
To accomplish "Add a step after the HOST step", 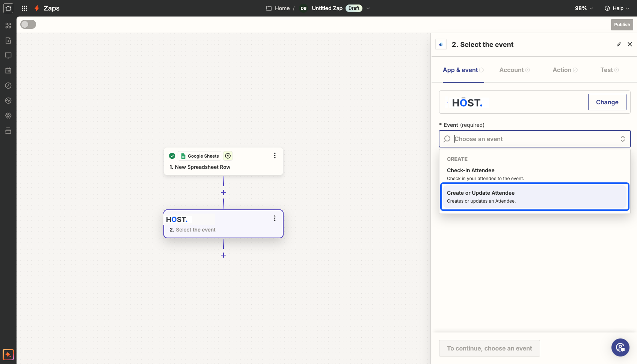I will (223, 255).
